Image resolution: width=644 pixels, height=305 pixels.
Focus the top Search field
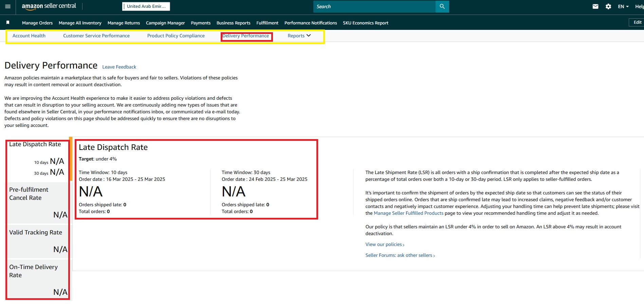pos(374,6)
